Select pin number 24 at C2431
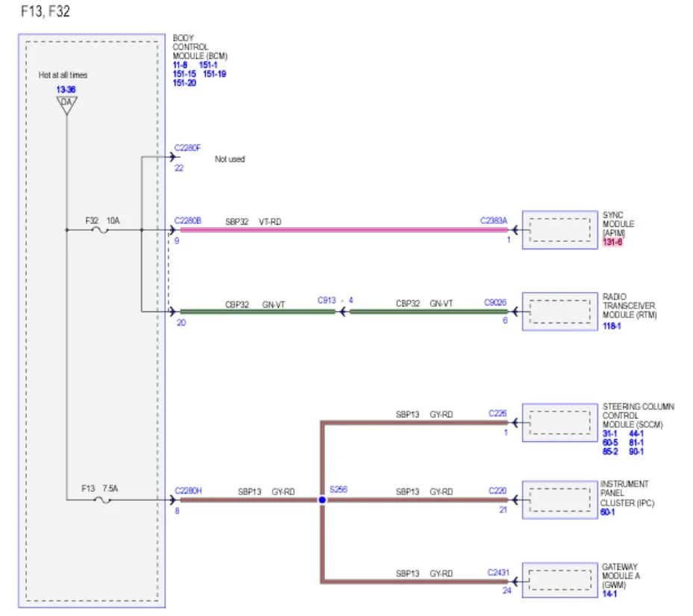The height and width of the screenshot is (616, 693). coord(507,591)
